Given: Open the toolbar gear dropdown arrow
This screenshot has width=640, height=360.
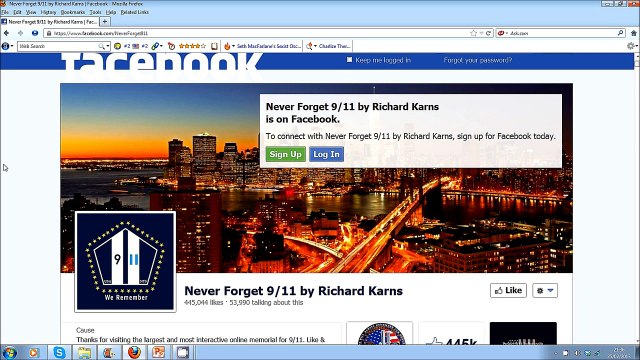Looking at the screenshot, I should [636, 46].
